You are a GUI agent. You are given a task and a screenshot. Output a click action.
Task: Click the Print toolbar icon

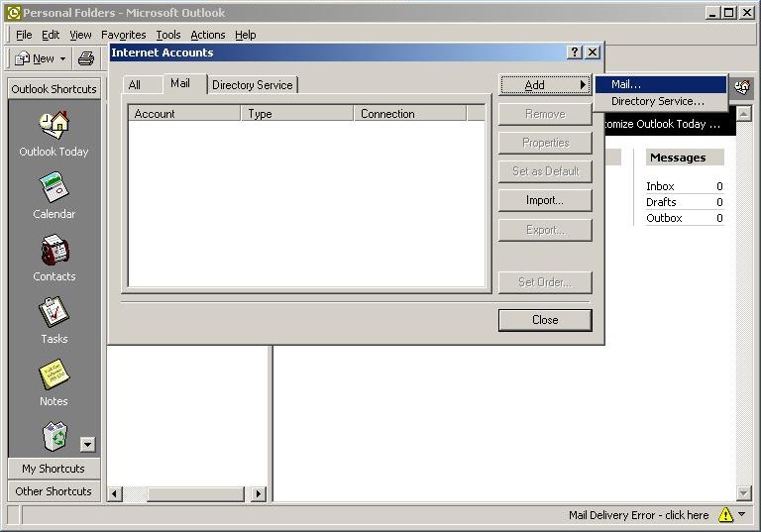86,58
